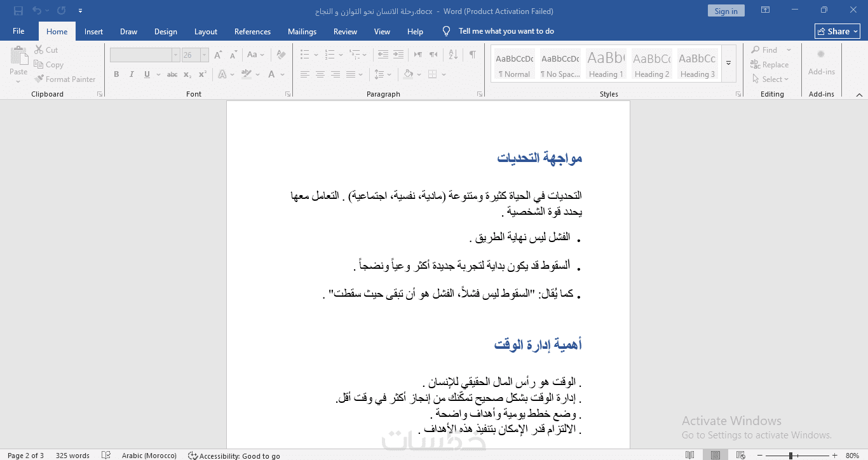Switch to the Layout tab
Viewport: 868px width, 460px height.
[206, 31]
